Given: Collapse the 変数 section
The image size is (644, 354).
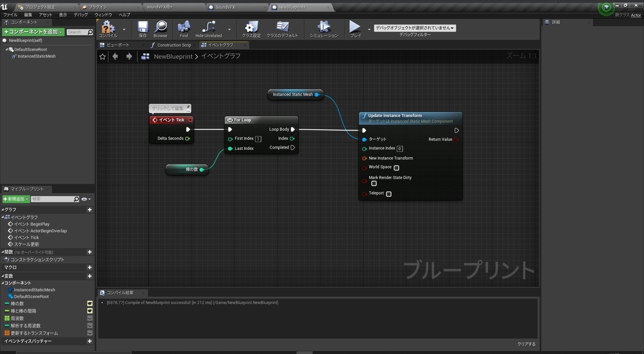Looking at the screenshot, I should [3, 276].
